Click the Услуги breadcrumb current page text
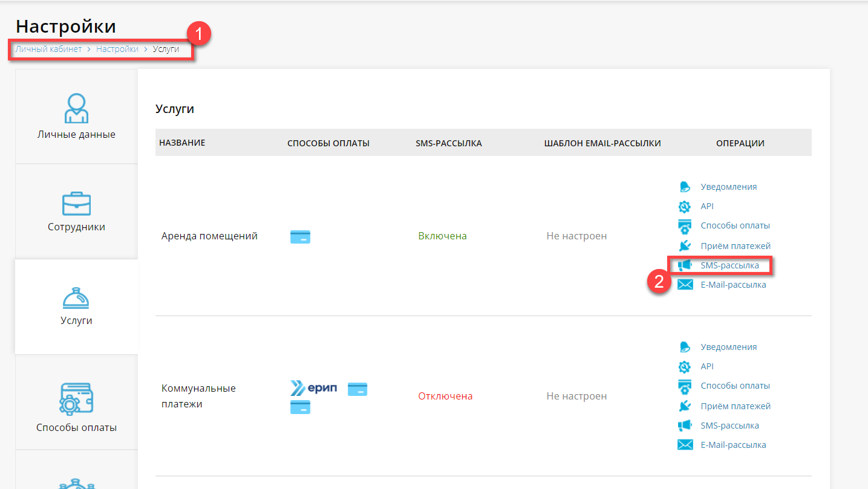Screen dimensions: 868x489 [166, 49]
